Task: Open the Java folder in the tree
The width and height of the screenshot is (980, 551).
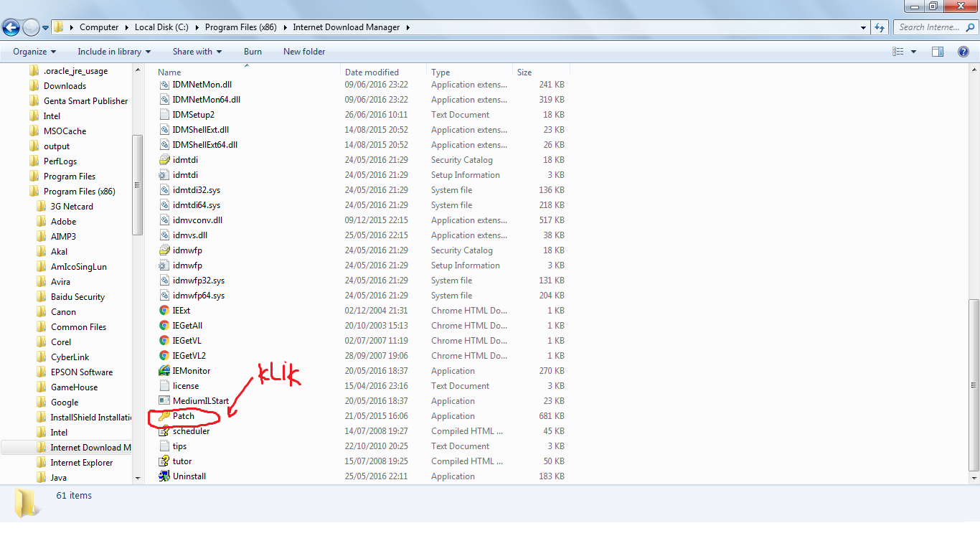Action: pos(59,478)
